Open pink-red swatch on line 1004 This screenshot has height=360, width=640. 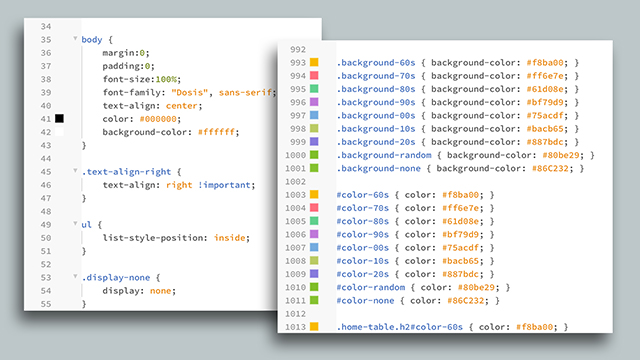click(x=314, y=207)
